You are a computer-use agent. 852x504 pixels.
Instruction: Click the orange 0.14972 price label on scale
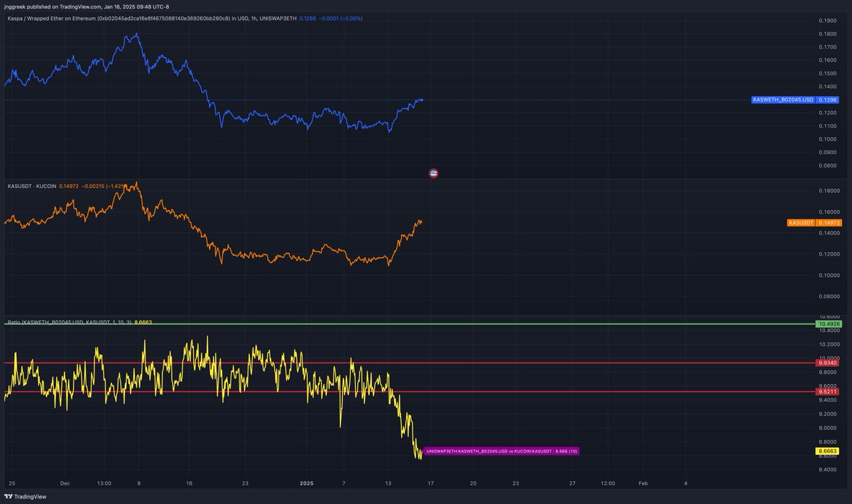coord(828,223)
